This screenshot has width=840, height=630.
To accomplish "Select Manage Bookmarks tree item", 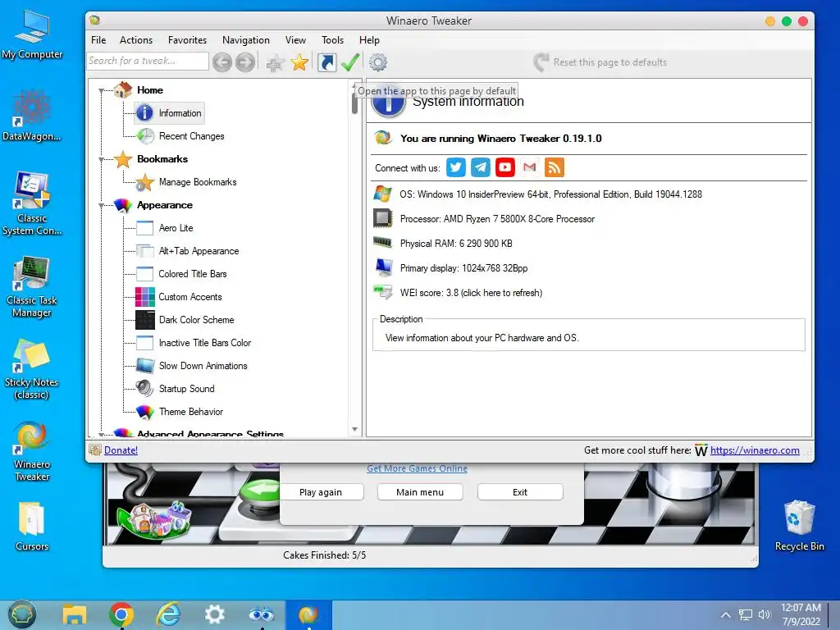I will [198, 182].
